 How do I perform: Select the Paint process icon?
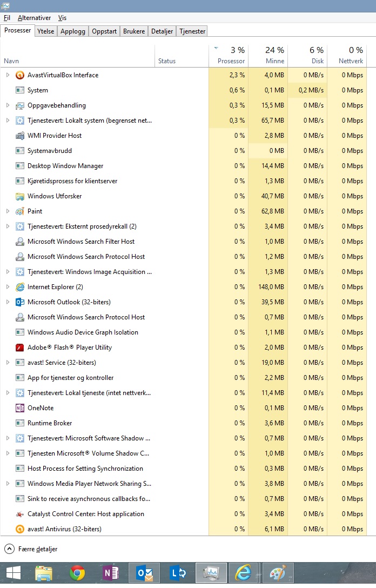coord(20,211)
